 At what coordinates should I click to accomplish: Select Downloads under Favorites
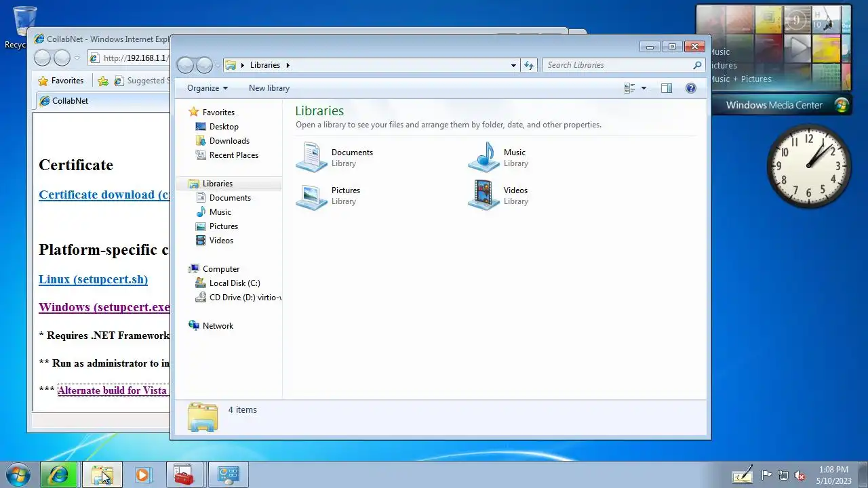tap(229, 141)
